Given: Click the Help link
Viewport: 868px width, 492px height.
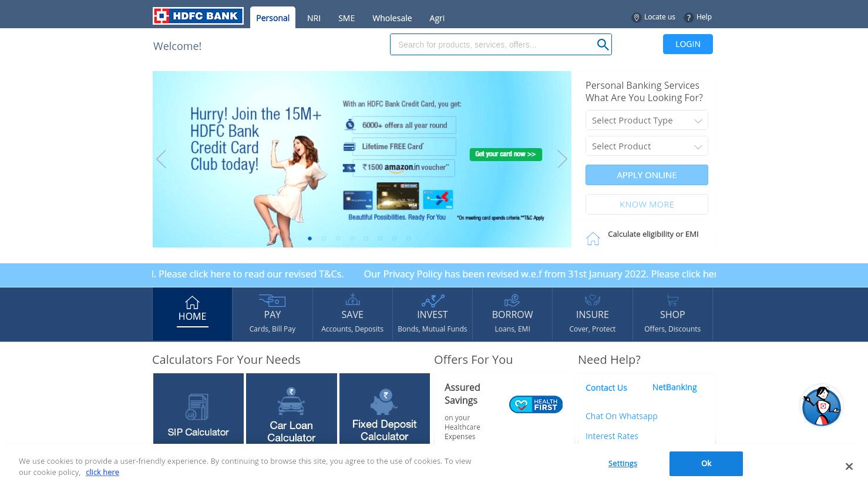Looking at the screenshot, I should (704, 17).
